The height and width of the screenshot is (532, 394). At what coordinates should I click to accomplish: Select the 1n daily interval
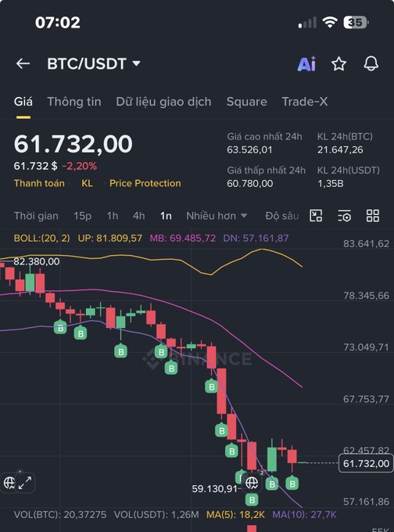tap(166, 216)
